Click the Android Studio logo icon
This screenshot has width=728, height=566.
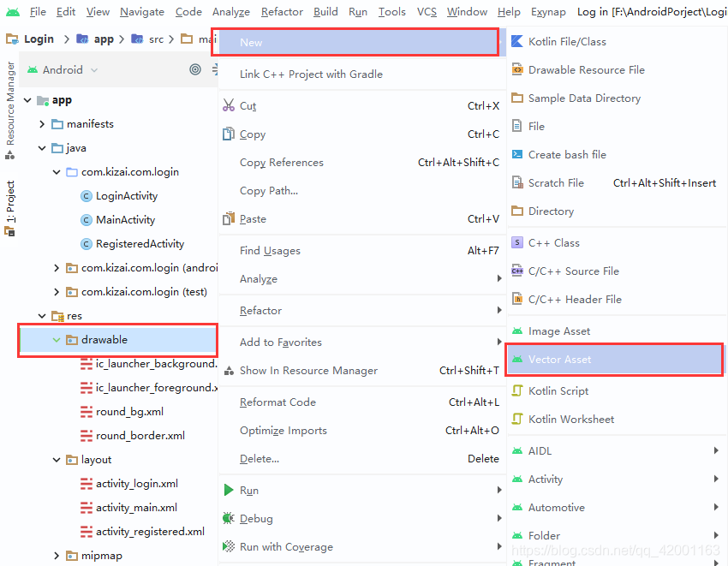point(13,12)
